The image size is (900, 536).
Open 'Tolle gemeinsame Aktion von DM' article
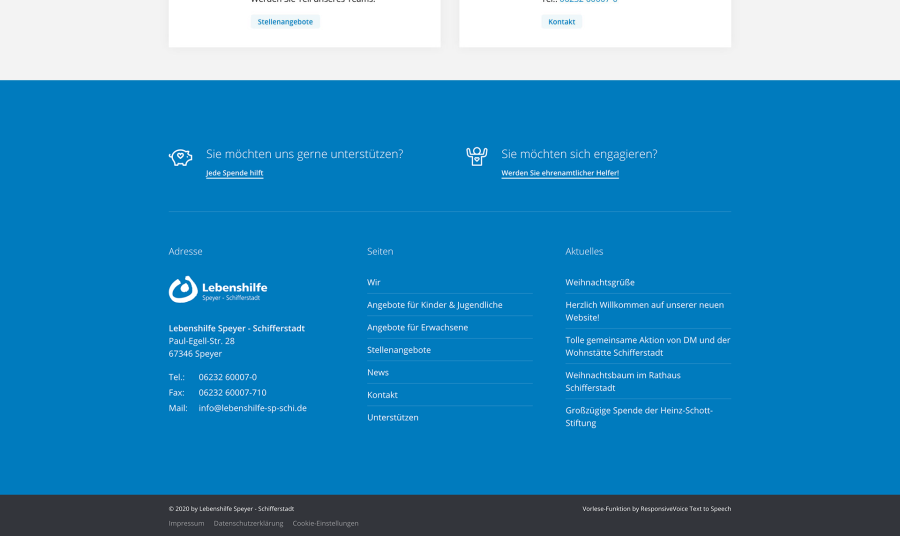point(647,346)
